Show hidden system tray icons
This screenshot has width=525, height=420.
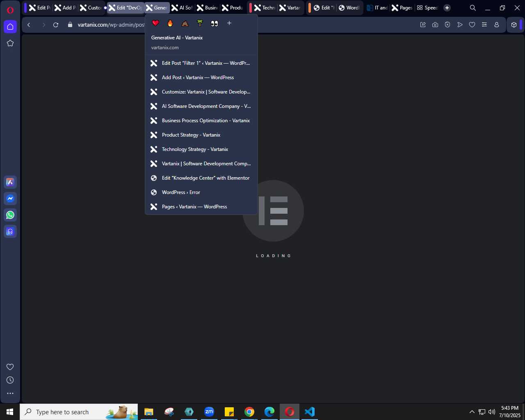point(472,412)
